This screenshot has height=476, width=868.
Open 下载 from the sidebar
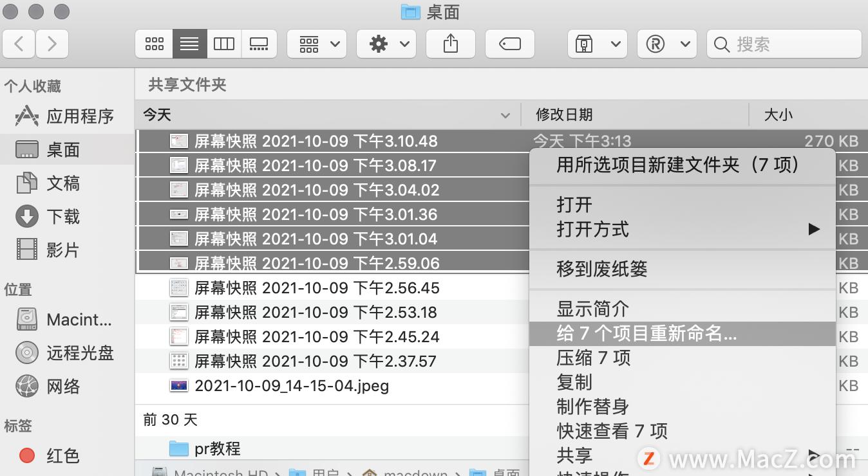click(x=61, y=217)
